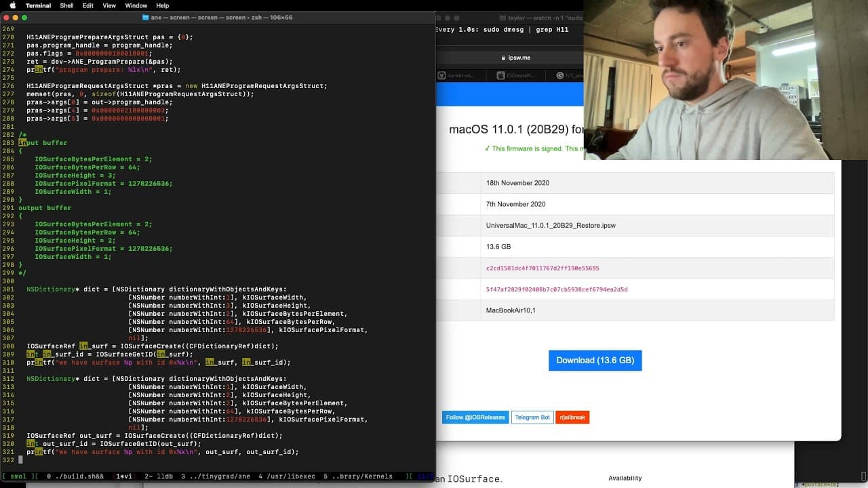Viewport: 868px width, 488px height.
Task: Click the red close button of Terminal window
Action: tap(6, 17)
